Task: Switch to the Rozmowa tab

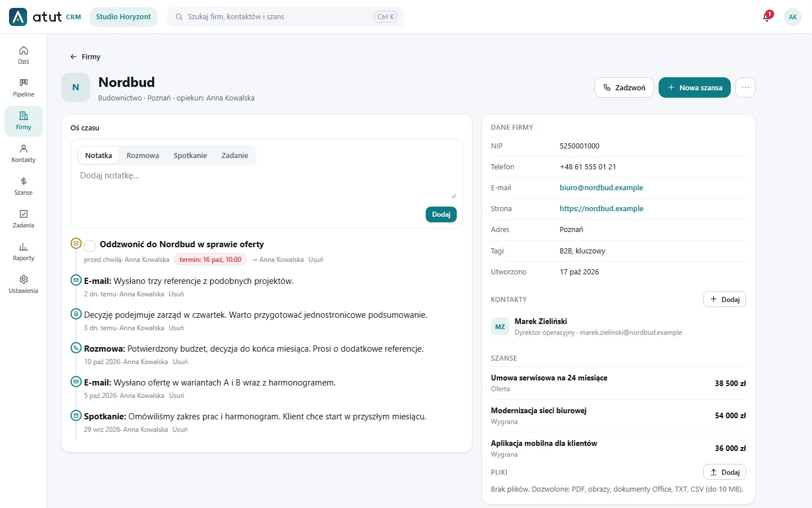Action: [x=143, y=155]
